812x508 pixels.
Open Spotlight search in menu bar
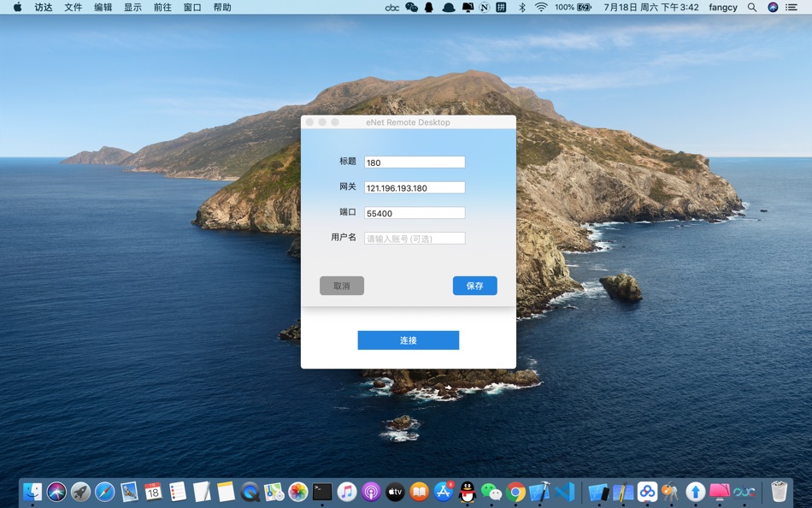point(751,7)
